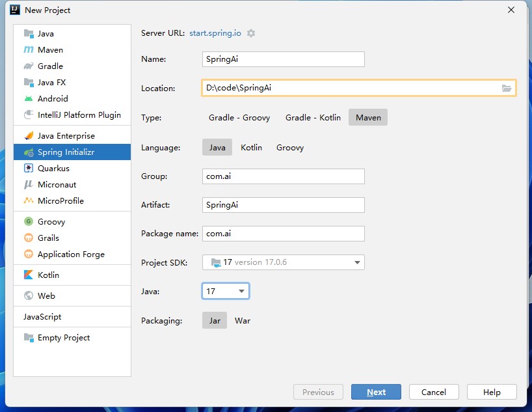Click the Java FX folder icon
The height and width of the screenshot is (412, 532).
[x=29, y=82]
